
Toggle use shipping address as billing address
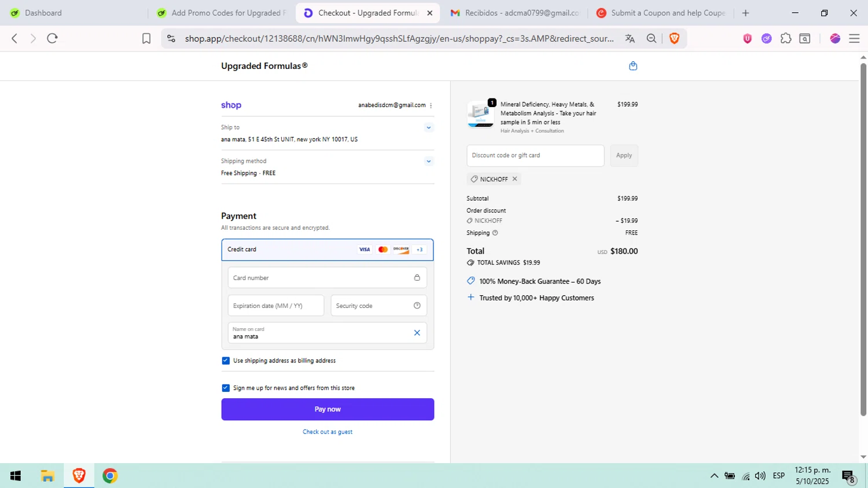coord(226,361)
